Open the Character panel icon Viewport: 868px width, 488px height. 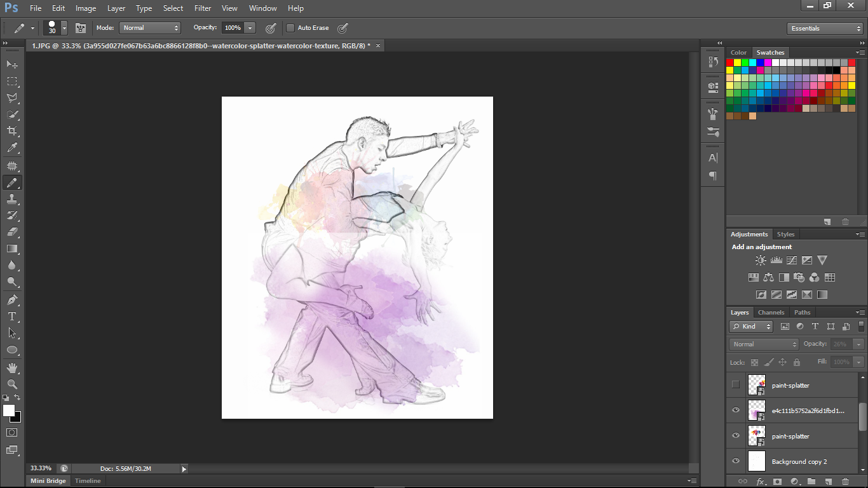click(713, 158)
